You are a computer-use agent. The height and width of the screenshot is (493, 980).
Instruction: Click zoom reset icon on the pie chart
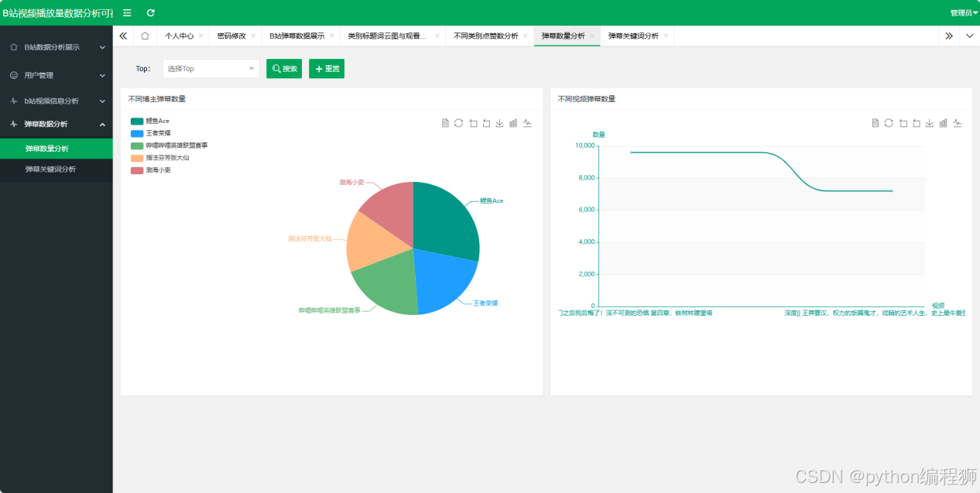click(486, 123)
